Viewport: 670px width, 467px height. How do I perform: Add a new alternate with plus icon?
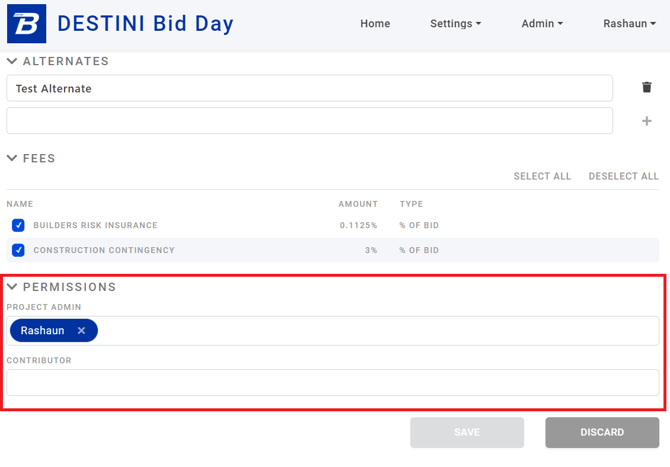coord(646,121)
